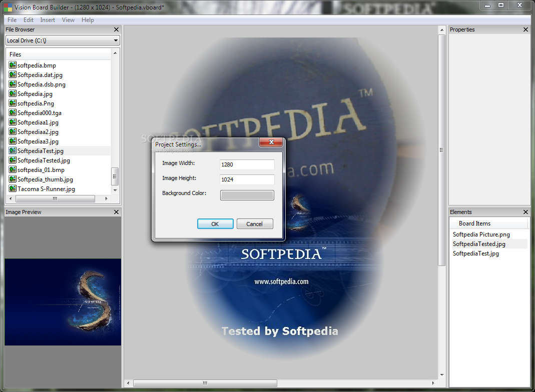Focus the Image Width field

[247, 164]
